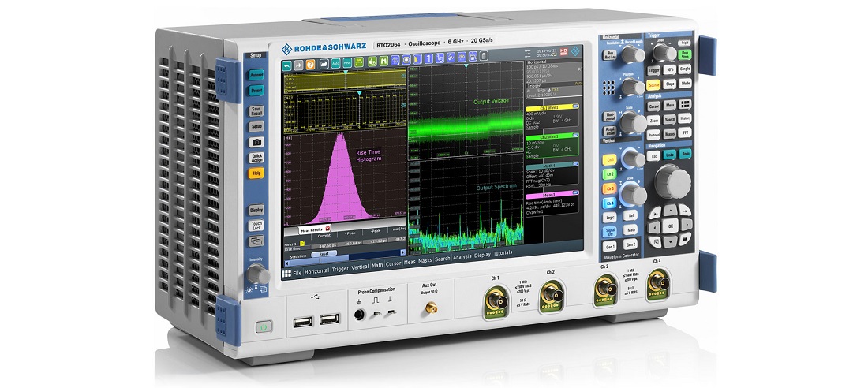The width and height of the screenshot is (868, 388).
Task: Push the checkmark key beside the arrow pad
Action: (x=656, y=242)
